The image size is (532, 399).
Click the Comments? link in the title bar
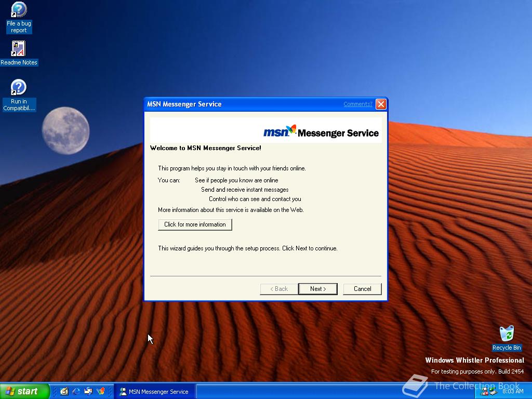click(x=357, y=104)
